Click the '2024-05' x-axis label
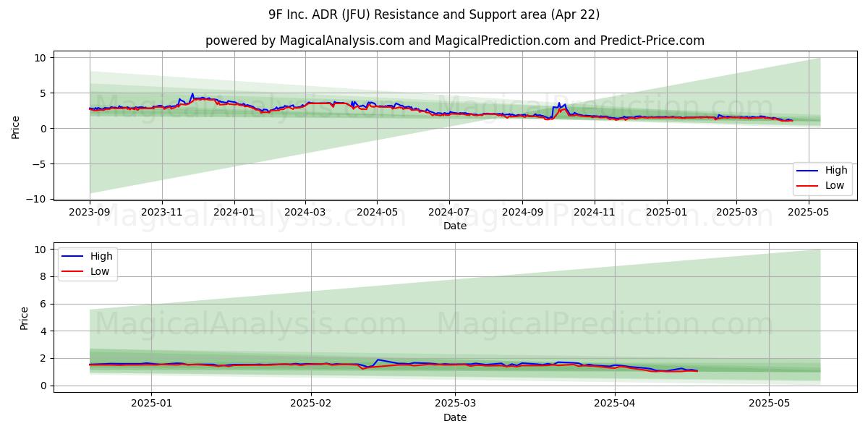The height and width of the screenshot is (434, 868). pyautogui.click(x=377, y=213)
